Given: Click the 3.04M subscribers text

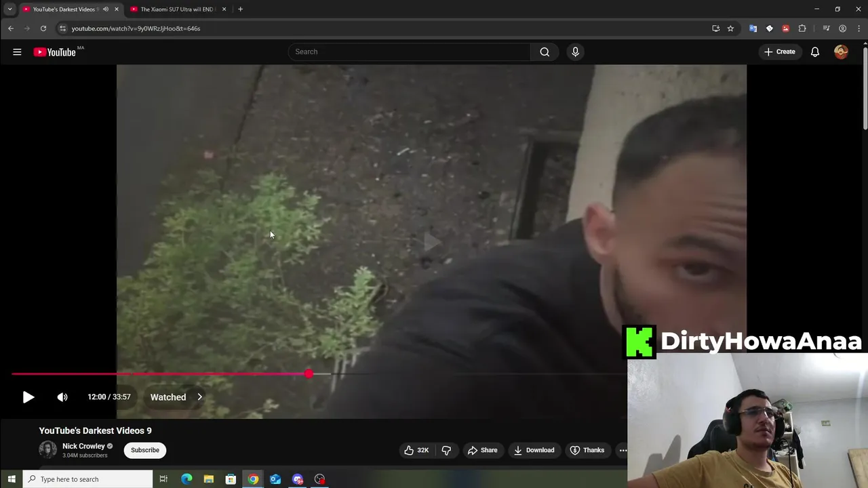Looking at the screenshot, I should (x=85, y=455).
